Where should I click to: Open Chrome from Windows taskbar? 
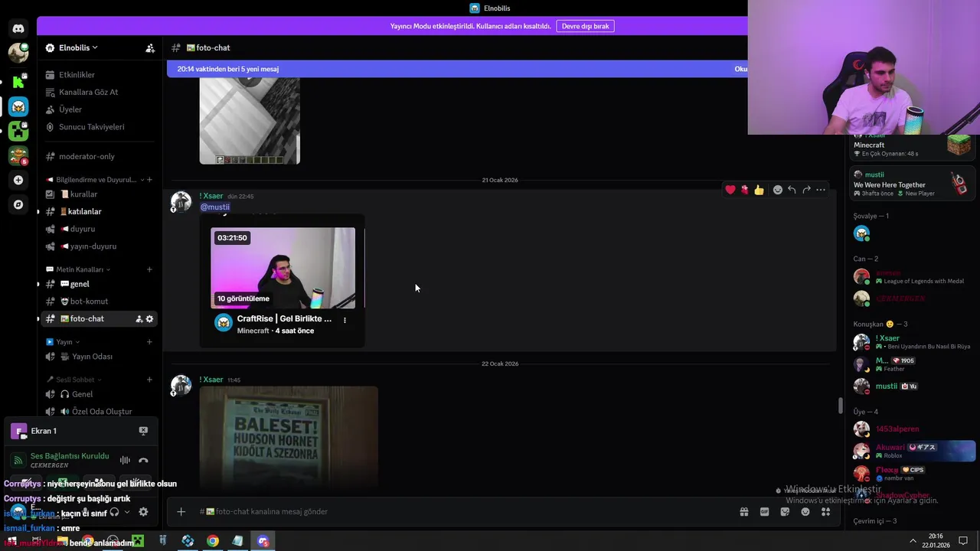[213, 541]
